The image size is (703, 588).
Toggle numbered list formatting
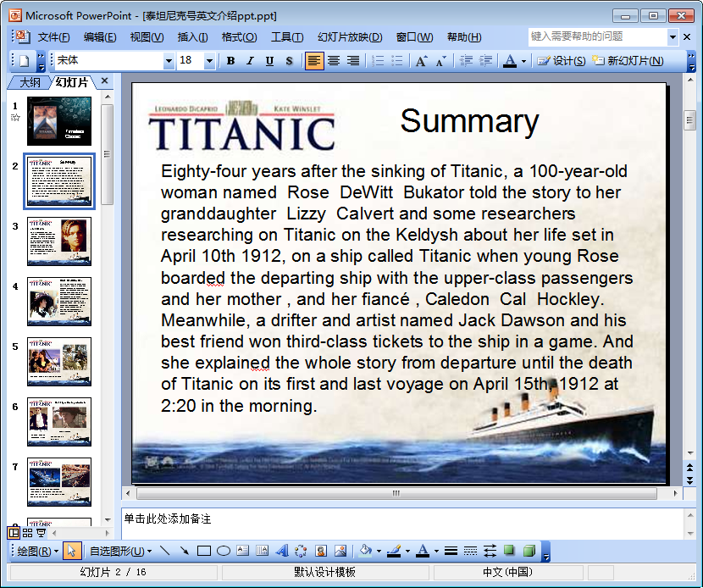tap(378, 61)
